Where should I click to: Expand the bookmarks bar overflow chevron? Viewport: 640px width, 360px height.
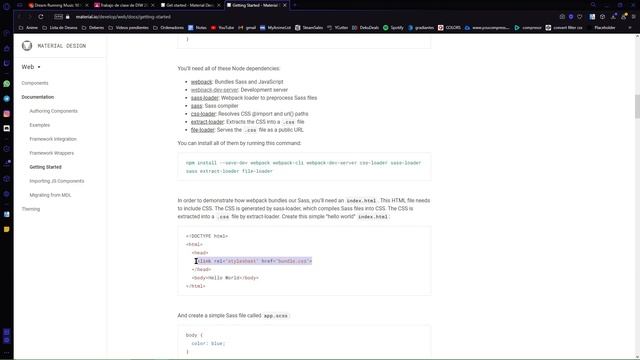pyautogui.click(x=630, y=28)
